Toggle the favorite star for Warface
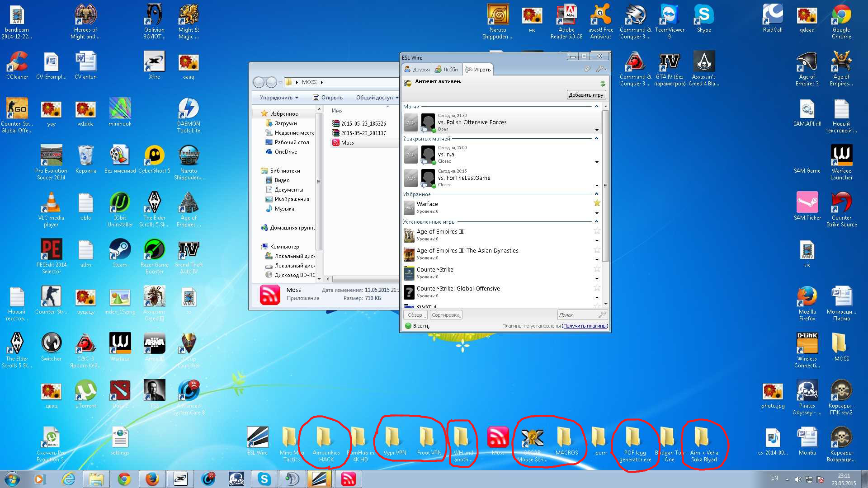This screenshot has height=488, width=868. [597, 203]
